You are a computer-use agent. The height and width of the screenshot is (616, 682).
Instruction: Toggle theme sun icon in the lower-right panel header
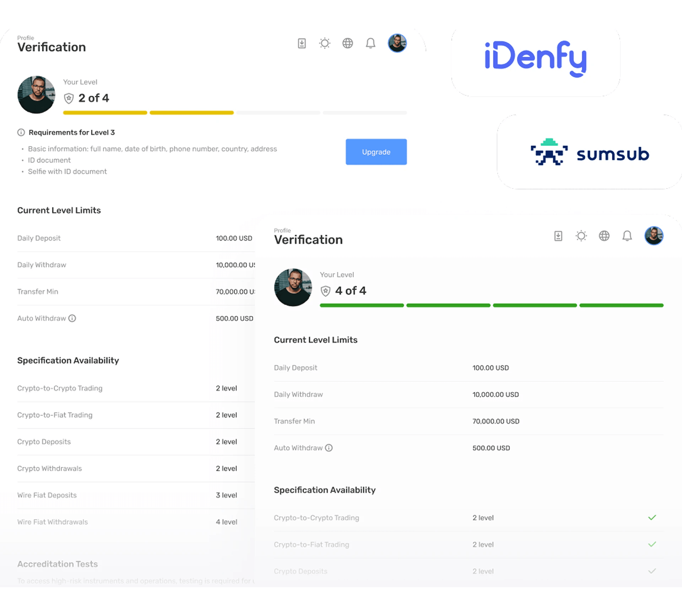pyautogui.click(x=581, y=236)
